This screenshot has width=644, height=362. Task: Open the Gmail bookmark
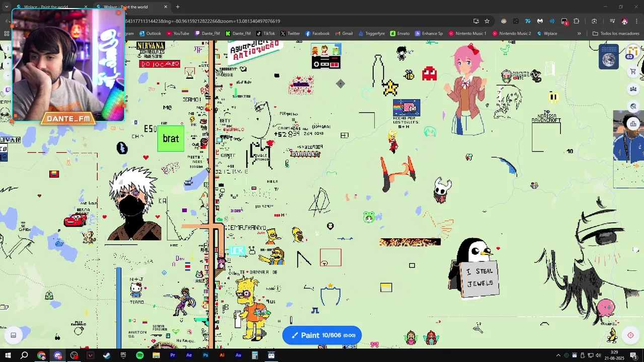pos(344,34)
